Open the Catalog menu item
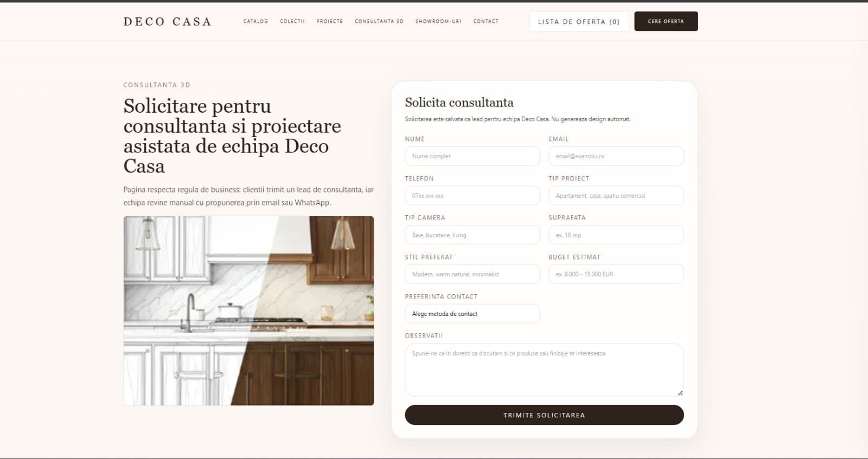This screenshot has height=459, width=868. pyautogui.click(x=256, y=22)
